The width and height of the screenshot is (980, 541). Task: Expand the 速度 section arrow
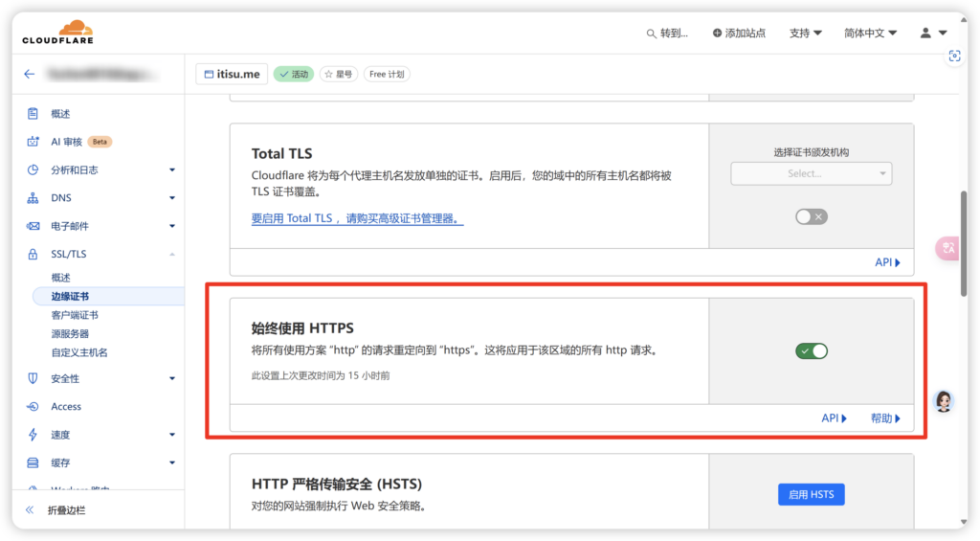click(172, 435)
